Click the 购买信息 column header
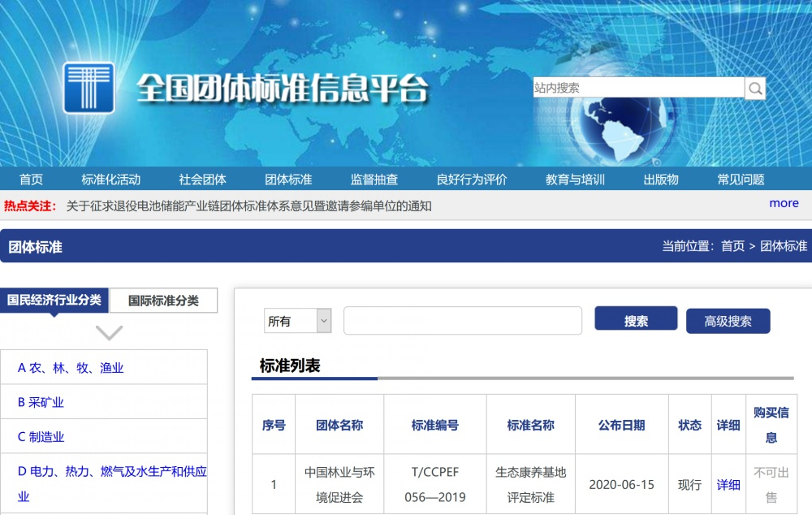 771,425
